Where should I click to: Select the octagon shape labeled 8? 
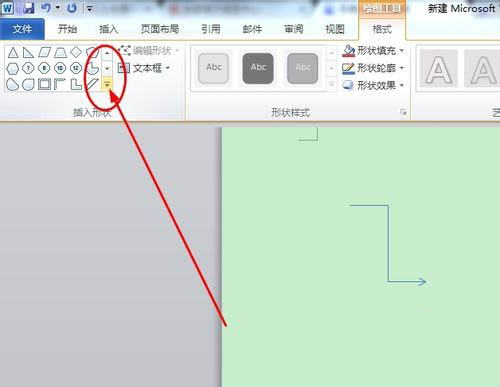(44, 68)
